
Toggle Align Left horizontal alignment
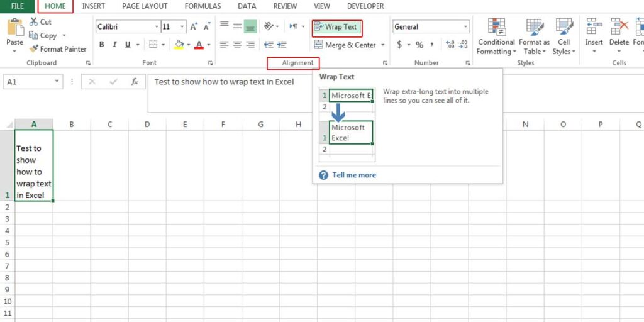point(225,45)
